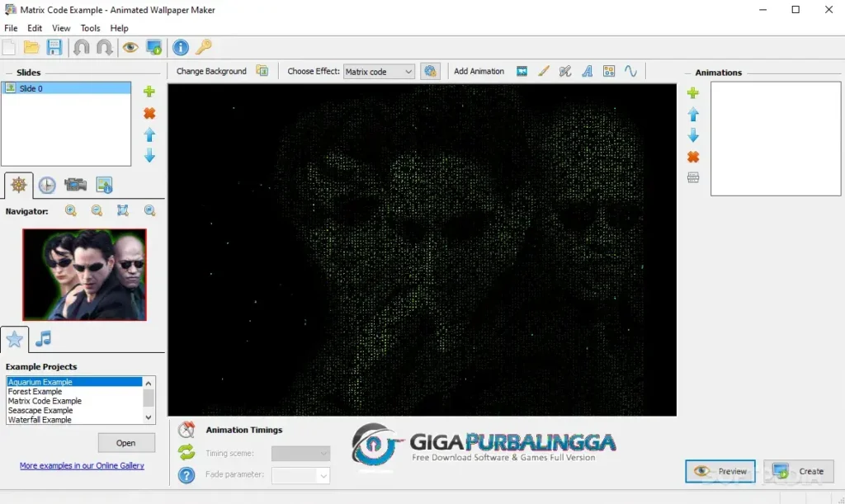Open the Edit menu
The image size is (845, 504).
pos(35,28)
